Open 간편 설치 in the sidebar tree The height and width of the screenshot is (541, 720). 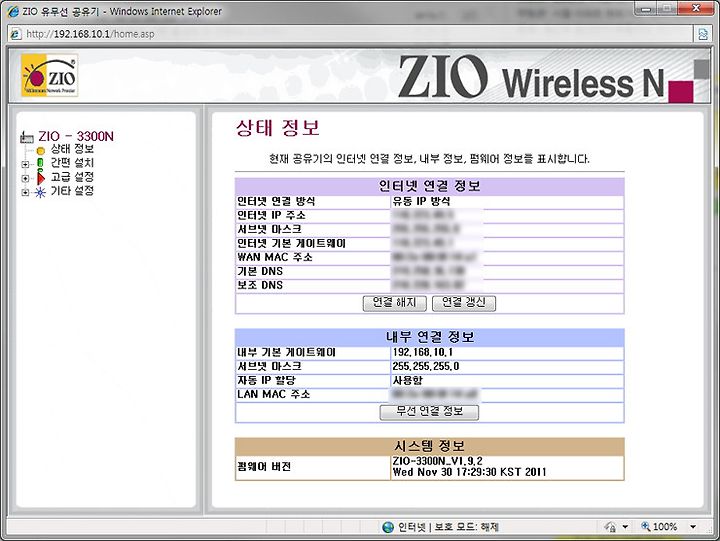click(x=72, y=163)
